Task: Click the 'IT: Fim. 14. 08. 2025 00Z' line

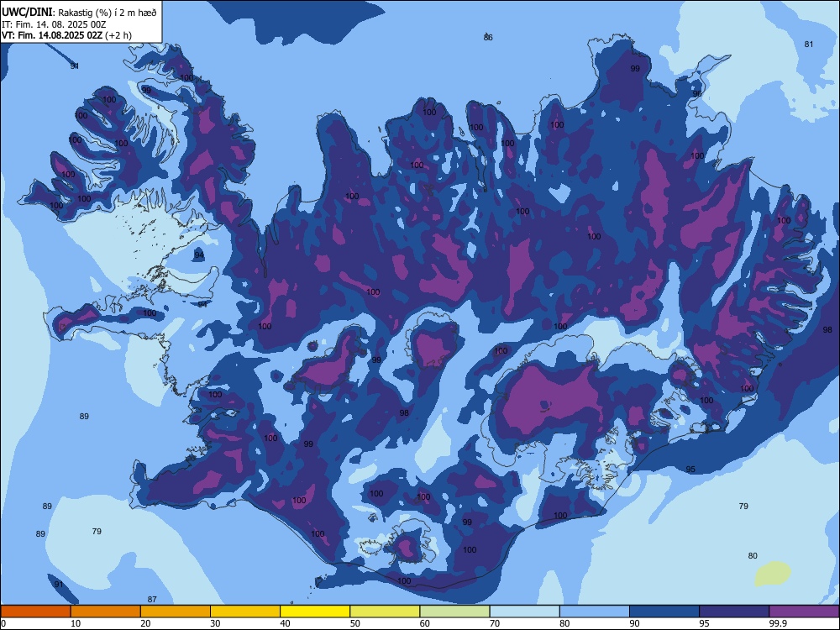Action: 54,24
